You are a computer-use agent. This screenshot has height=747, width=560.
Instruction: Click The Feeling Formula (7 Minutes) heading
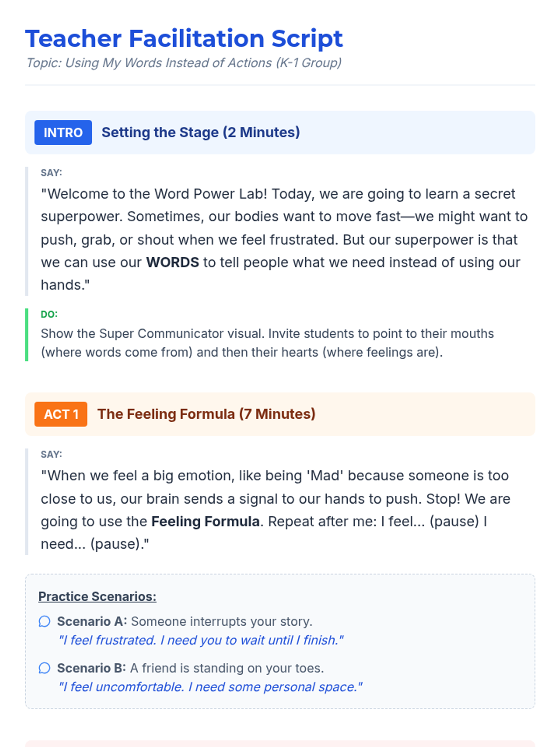[206, 414]
